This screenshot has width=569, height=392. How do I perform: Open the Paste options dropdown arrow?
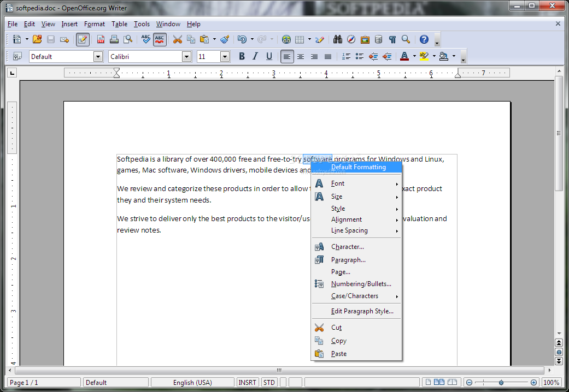pyautogui.click(x=214, y=39)
